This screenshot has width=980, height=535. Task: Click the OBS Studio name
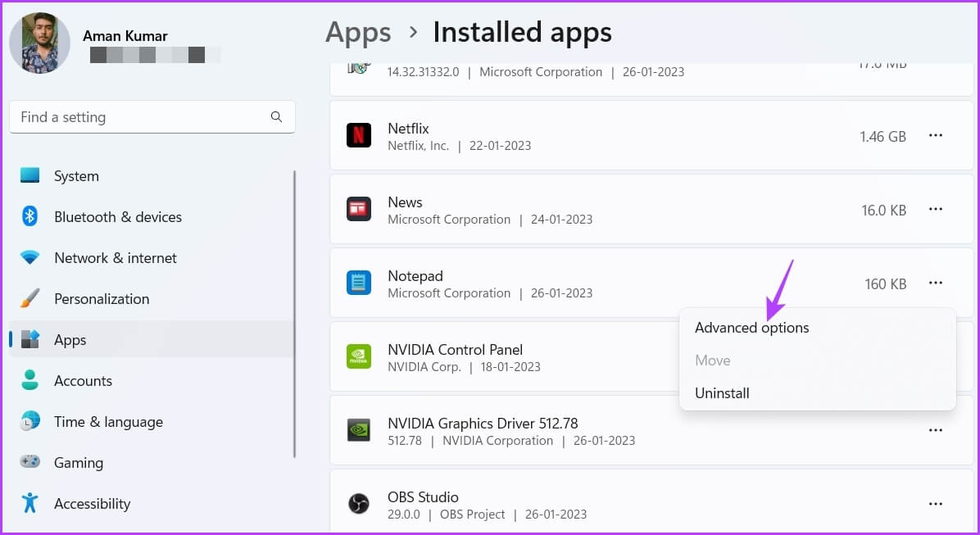click(x=423, y=496)
